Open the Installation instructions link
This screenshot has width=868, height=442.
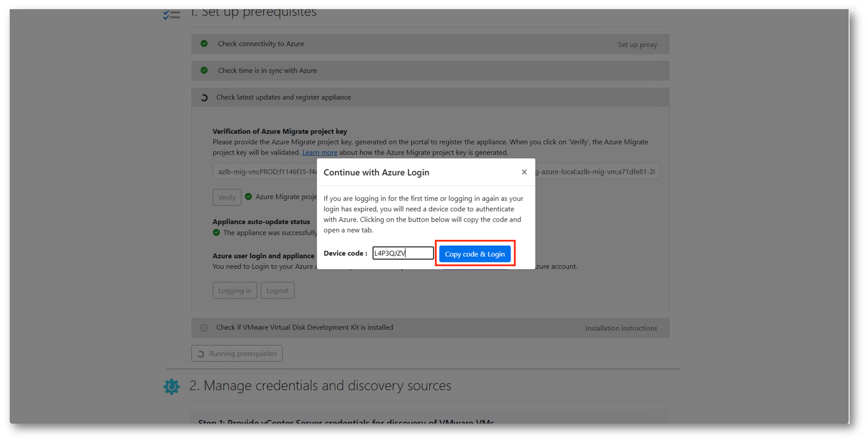[x=621, y=328]
